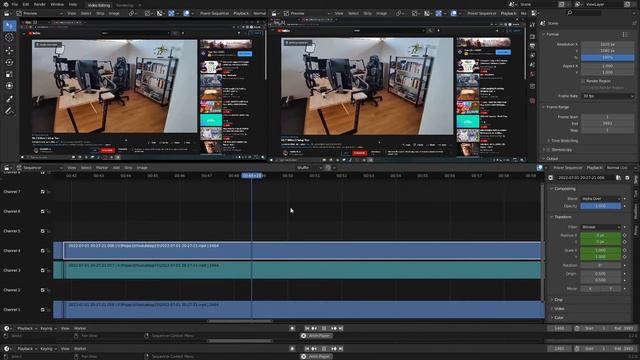Select the Scale tool in left toolbar

coord(9,74)
